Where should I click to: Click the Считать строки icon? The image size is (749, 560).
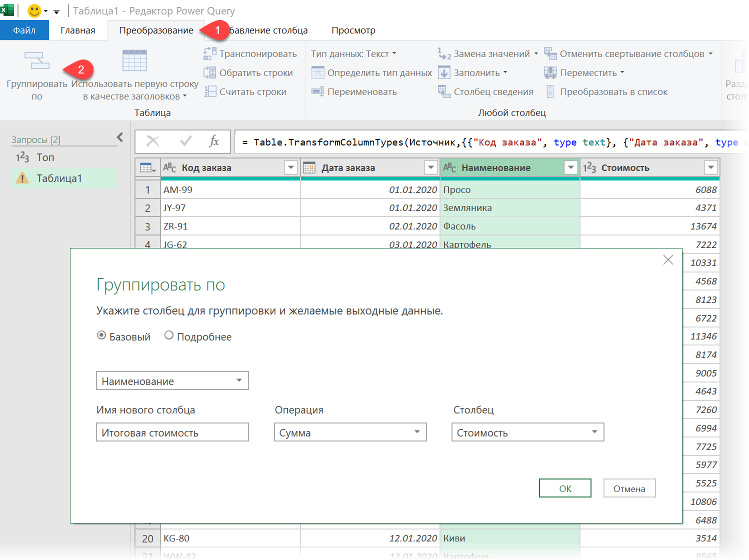[210, 91]
